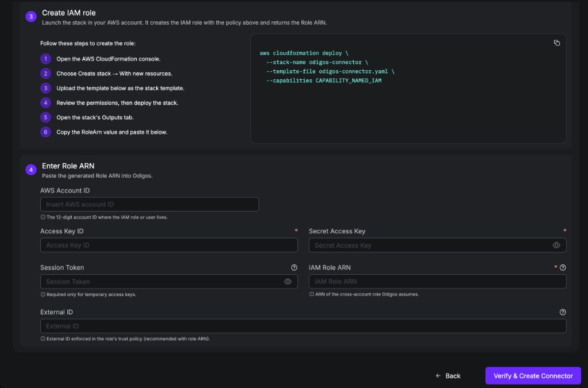Focus the External ID field

point(303,326)
